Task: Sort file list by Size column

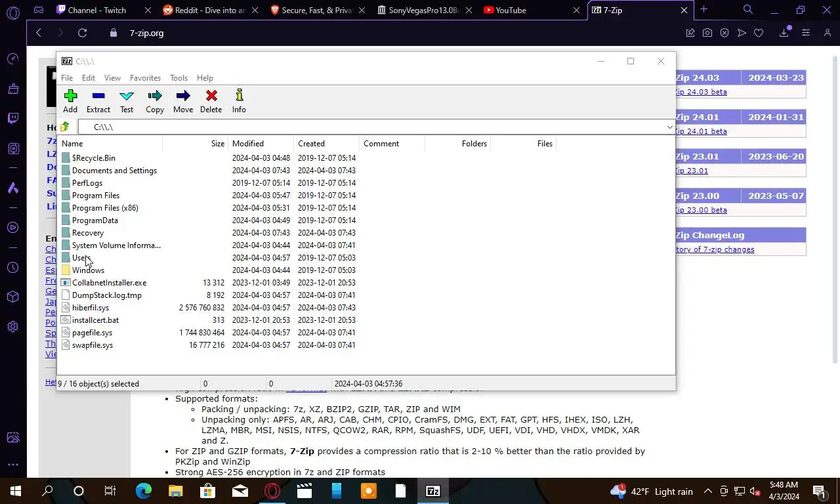Action: click(195, 144)
